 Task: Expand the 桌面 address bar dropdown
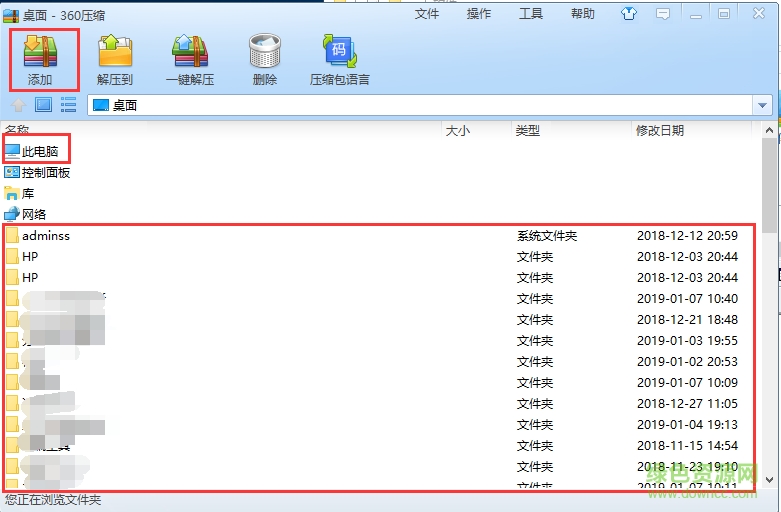[762, 105]
